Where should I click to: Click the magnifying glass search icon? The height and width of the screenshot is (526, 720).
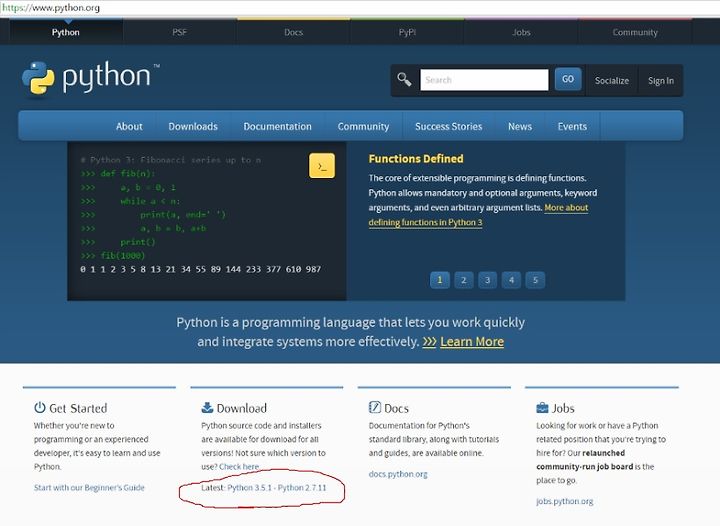[x=404, y=80]
